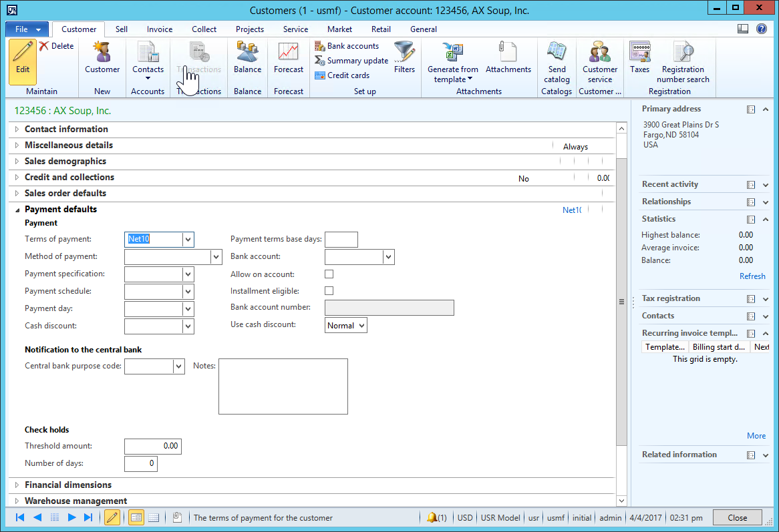Toggle edit mode pencil in status bar
Viewport: 779px width, 532px height.
click(112, 517)
